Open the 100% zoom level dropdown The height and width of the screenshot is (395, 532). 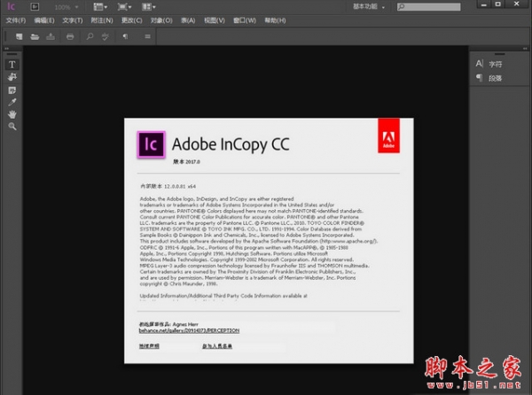[66, 7]
